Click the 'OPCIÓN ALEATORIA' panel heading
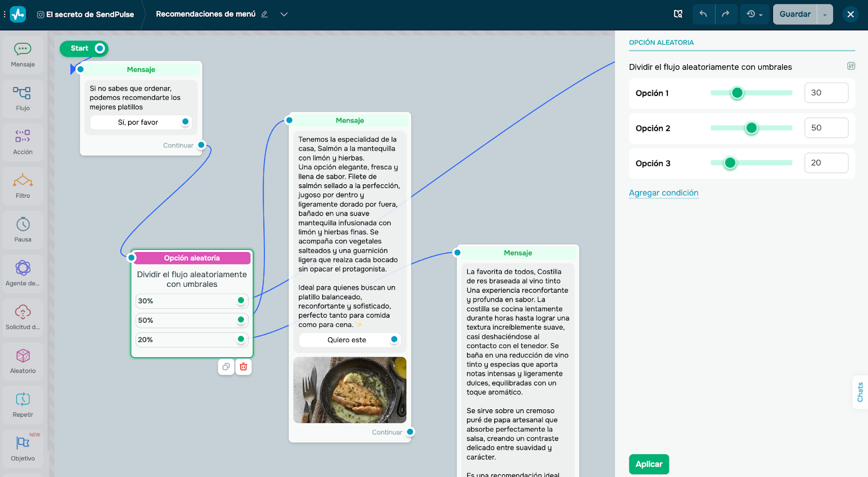Image resolution: width=868 pixels, height=477 pixels. pos(661,42)
